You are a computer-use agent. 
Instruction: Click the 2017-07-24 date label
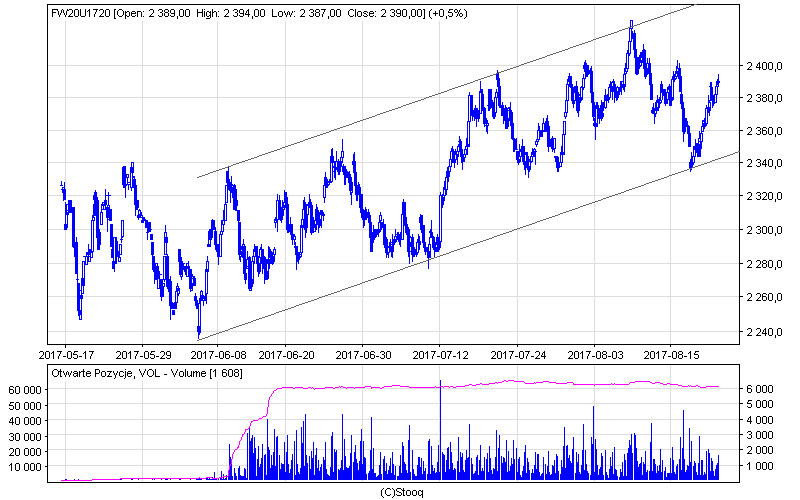pyautogui.click(x=518, y=355)
